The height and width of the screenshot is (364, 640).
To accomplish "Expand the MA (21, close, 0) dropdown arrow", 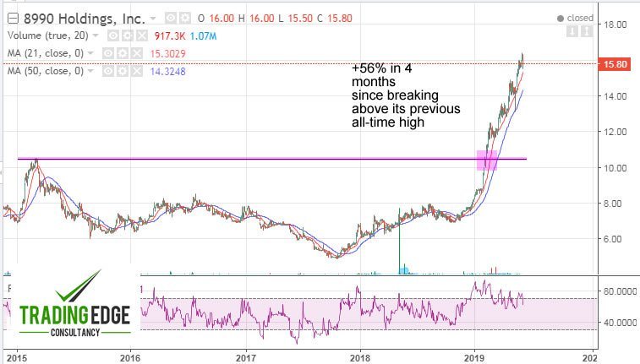I will point(90,53).
